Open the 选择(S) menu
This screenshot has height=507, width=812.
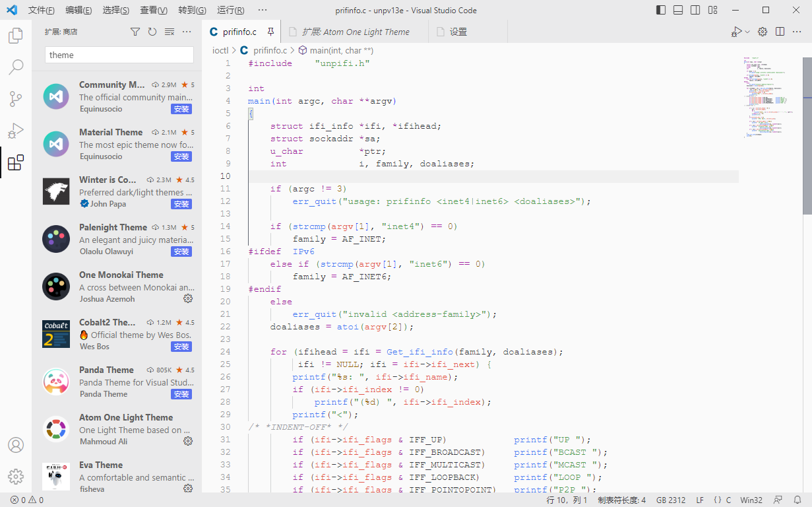click(x=117, y=10)
